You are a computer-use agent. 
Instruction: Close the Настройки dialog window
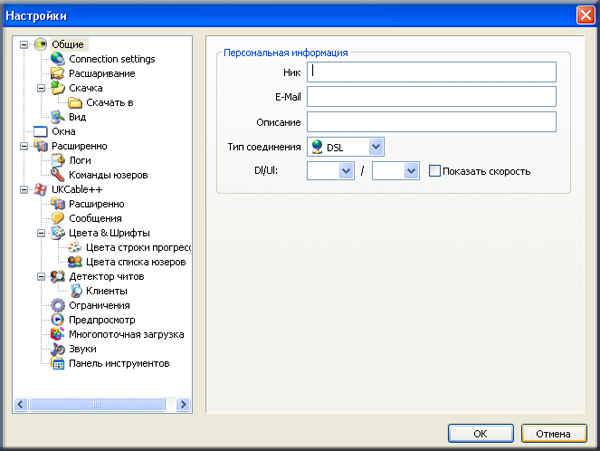coord(585,16)
